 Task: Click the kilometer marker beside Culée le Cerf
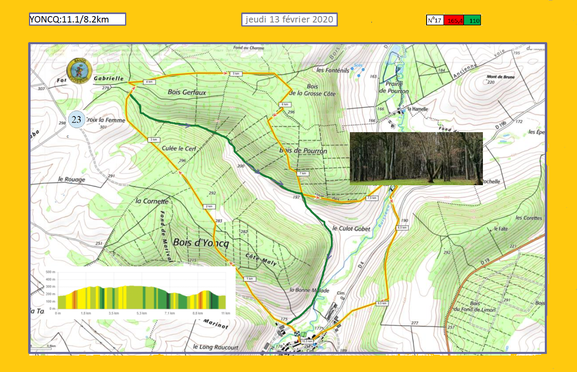click(154, 140)
